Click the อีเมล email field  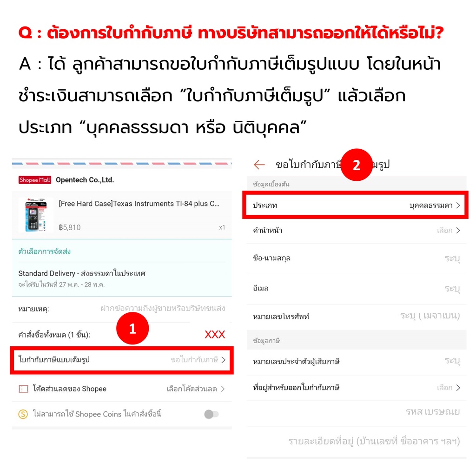(357, 288)
